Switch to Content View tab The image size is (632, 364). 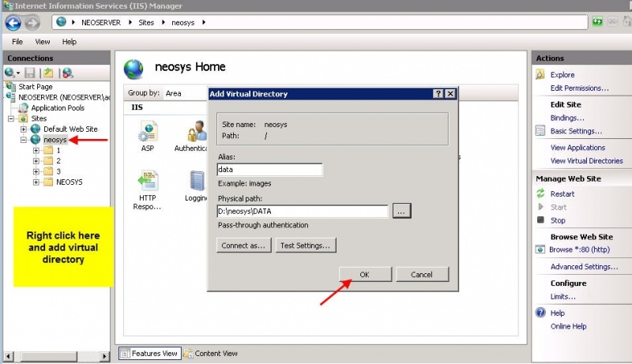click(211, 353)
